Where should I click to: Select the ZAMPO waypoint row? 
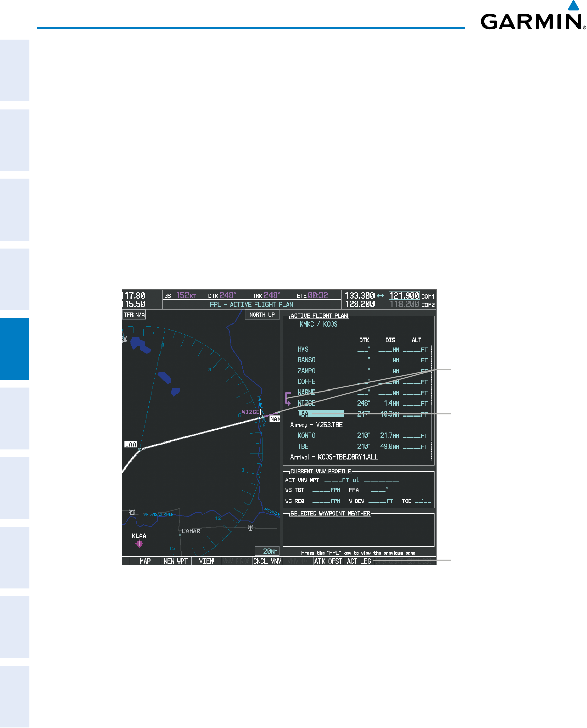[x=362, y=371]
